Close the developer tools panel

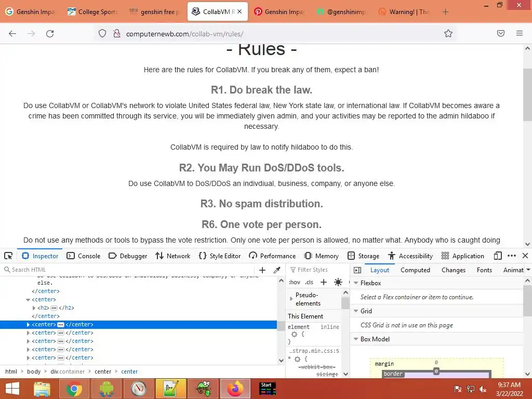click(x=525, y=256)
